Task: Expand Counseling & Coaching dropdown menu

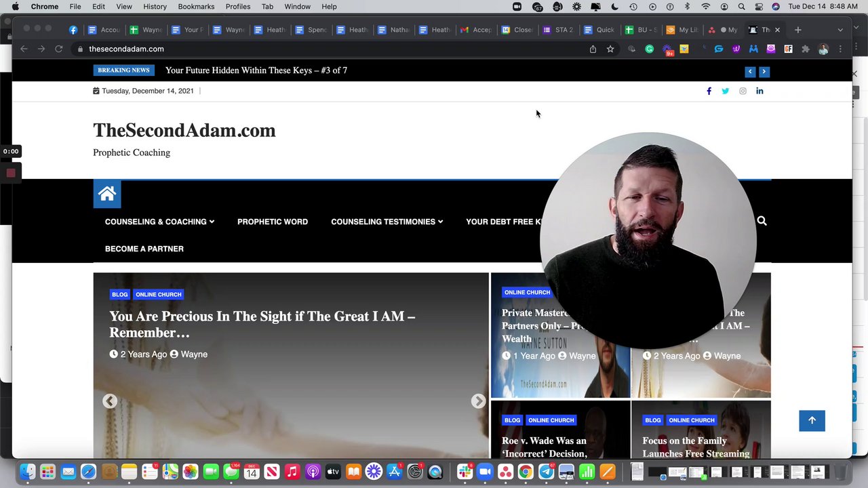Action: tap(159, 222)
